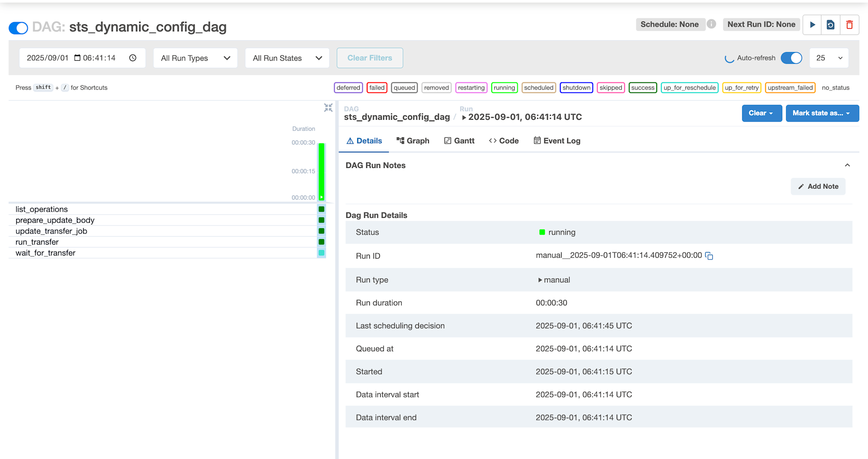Screen dimensions: 868x459
Task: Click the Clear Filters button
Action: tap(370, 58)
